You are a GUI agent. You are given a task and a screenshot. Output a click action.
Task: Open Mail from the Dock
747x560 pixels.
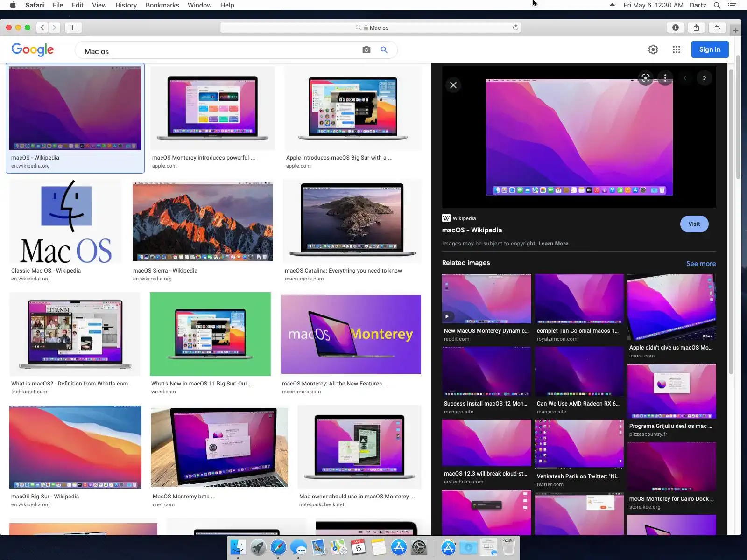point(318,547)
